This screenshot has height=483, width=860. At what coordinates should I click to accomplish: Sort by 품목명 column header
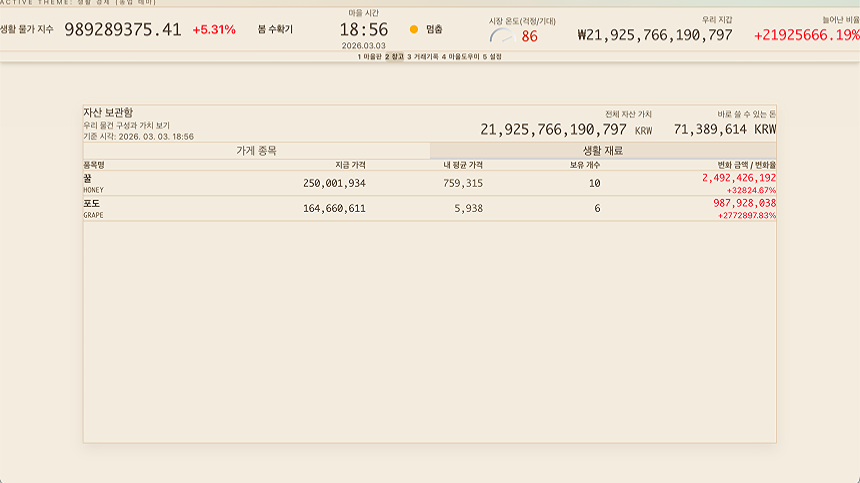tap(94, 165)
